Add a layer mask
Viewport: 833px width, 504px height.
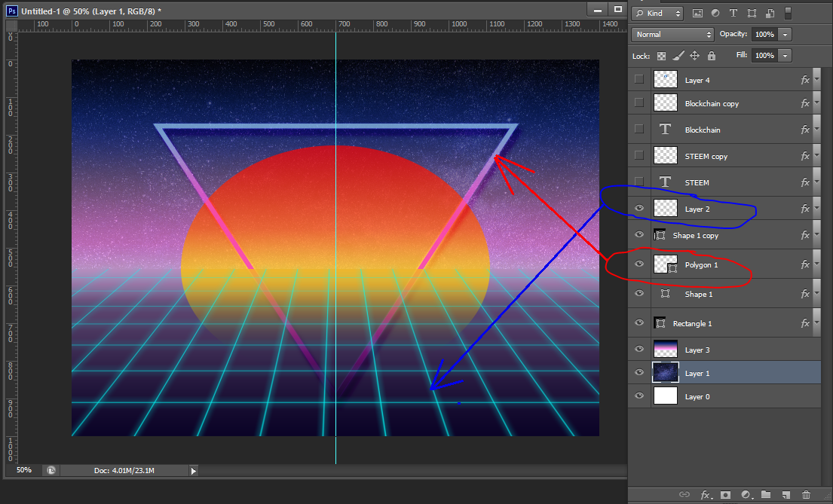pos(725,494)
